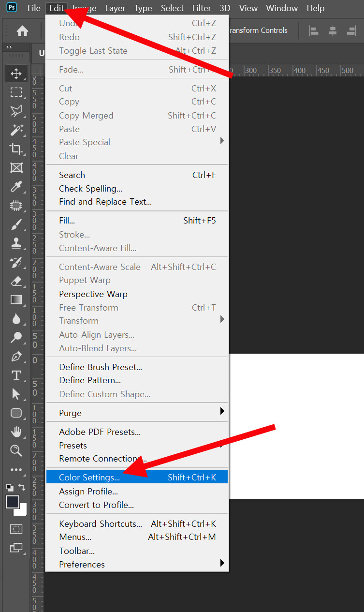Image resolution: width=364 pixels, height=612 pixels.
Task: Choose Search in the Edit menu
Action: (137, 175)
